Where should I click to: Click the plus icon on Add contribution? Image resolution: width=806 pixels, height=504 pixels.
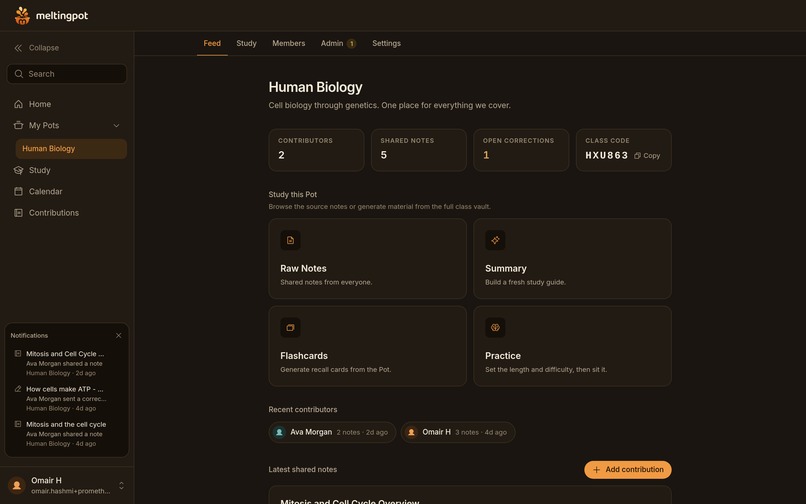tap(596, 470)
